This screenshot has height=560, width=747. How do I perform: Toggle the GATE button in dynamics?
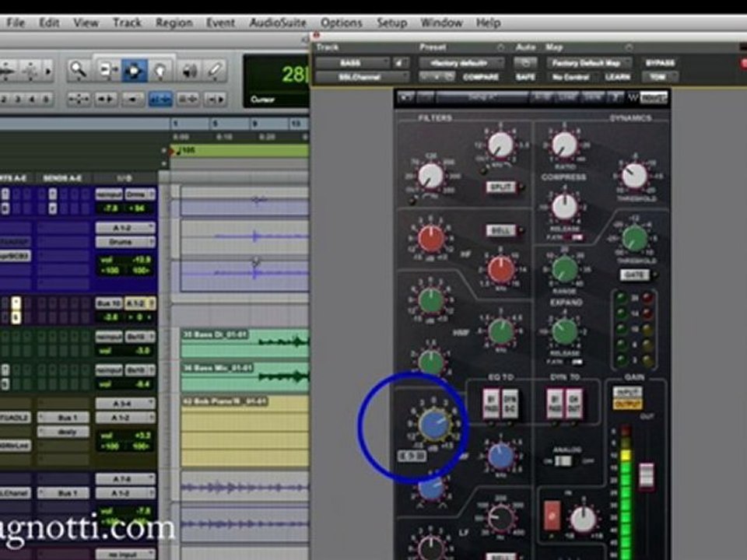click(634, 275)
